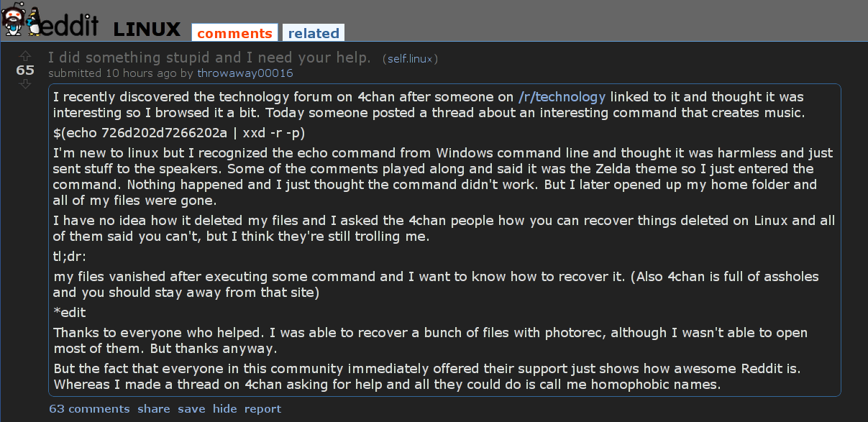
Task: Click the Snoo alien mascot icon
Action: click(x=19, y=19)
